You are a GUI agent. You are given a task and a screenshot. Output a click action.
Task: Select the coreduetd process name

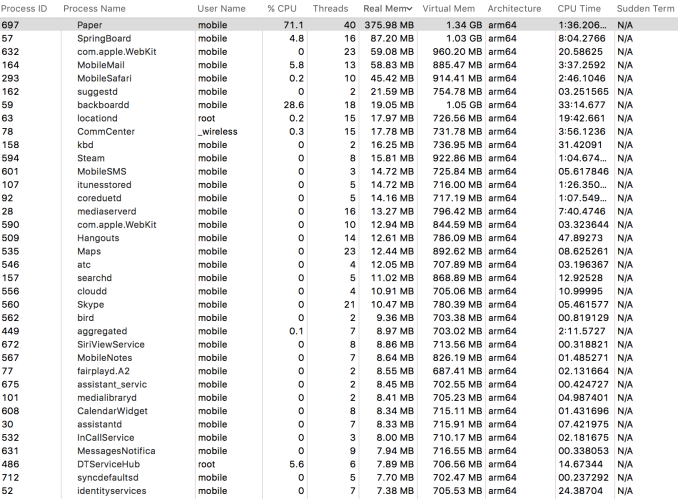coord(99,198)
